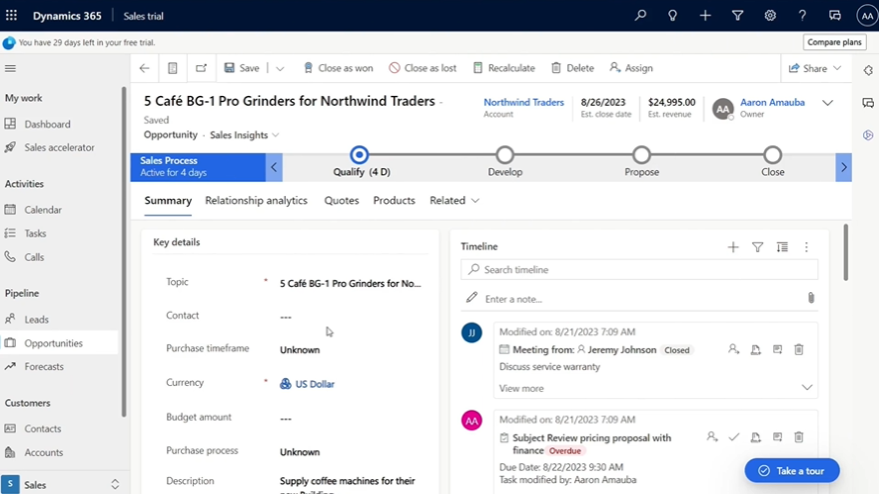This screenshot has height=494, width=880.
Task: Switch to the Relationship analytics tab
Action: (x=256, y=201)
